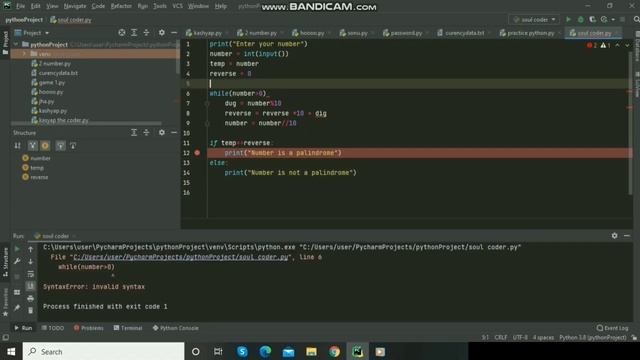
Task: Open the VCS menu
Action: coord(178,6)
